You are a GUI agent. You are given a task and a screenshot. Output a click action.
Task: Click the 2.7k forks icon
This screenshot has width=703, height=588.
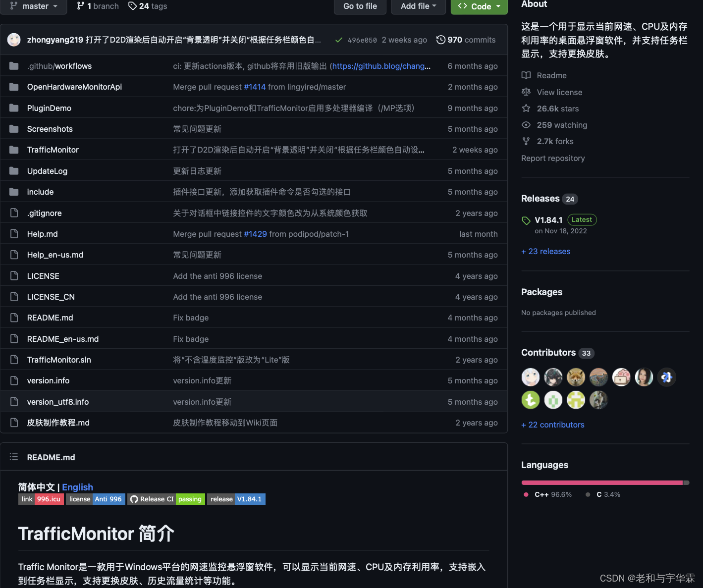point(526,141)
